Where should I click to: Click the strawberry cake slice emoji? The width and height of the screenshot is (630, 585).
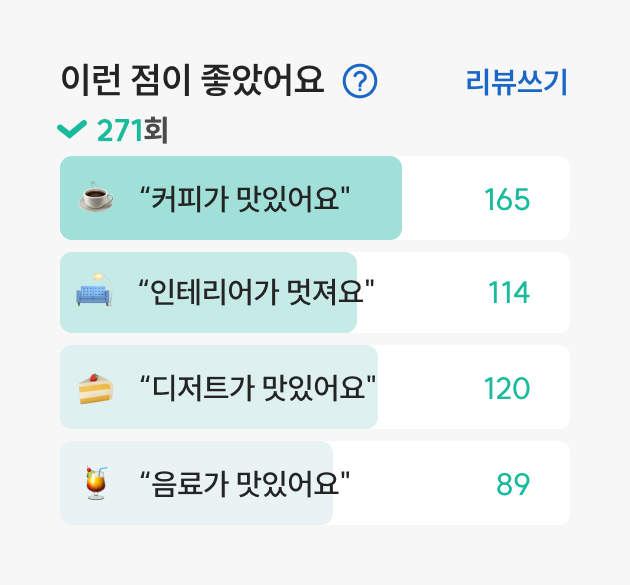96,389
